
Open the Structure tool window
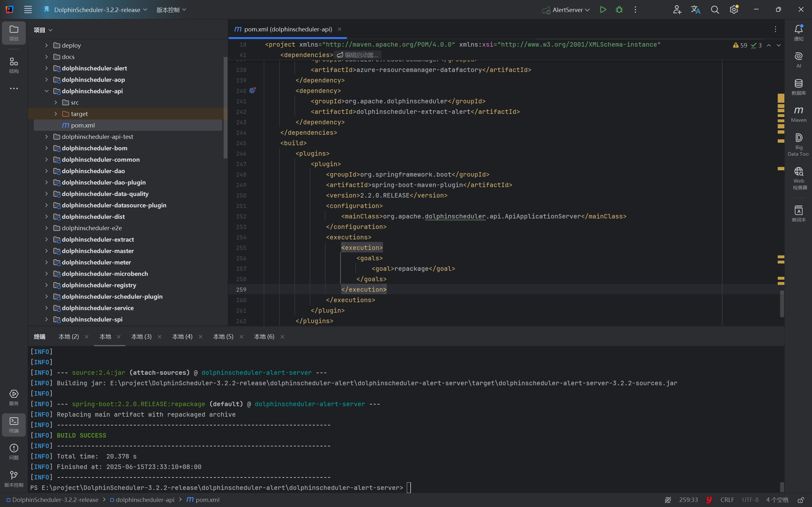coord(14,65)
